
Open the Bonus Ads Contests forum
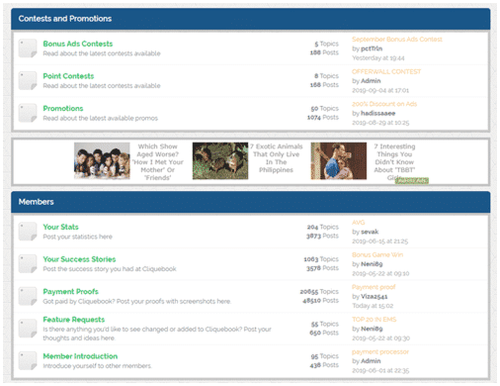tap(78, 44)
